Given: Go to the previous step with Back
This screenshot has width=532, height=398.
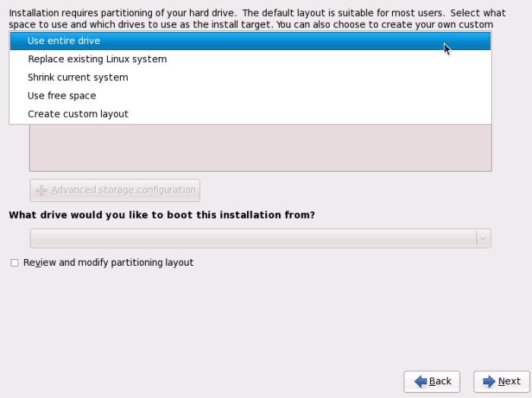Looking at the screenshot, I should [x=432, y=381].
